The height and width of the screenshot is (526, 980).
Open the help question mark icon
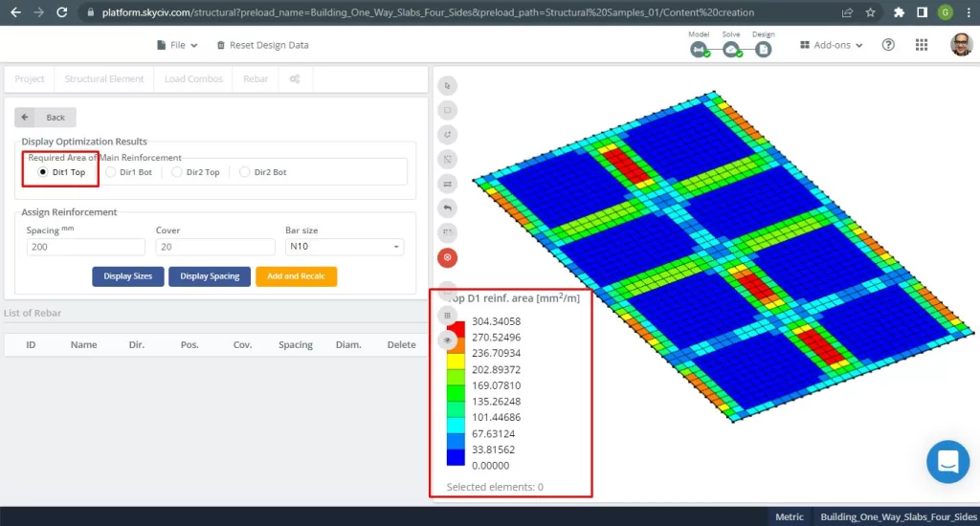(x=888, y=45)
